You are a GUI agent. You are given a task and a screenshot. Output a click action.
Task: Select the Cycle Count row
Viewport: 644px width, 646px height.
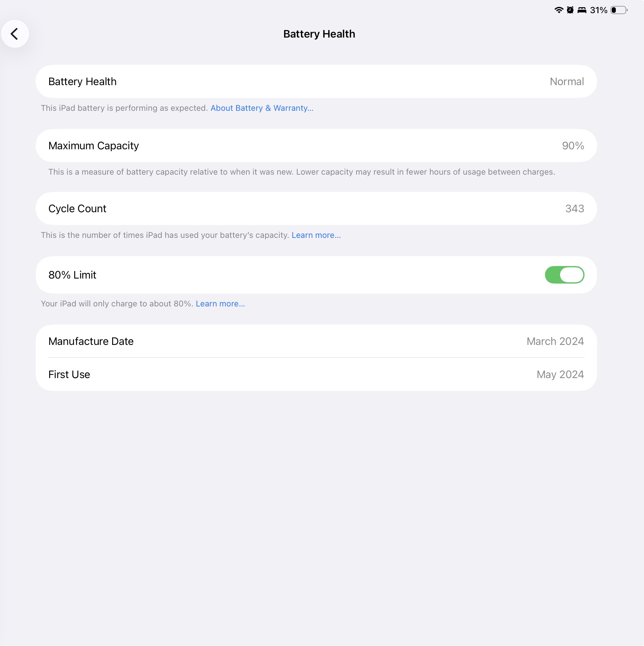316,208
